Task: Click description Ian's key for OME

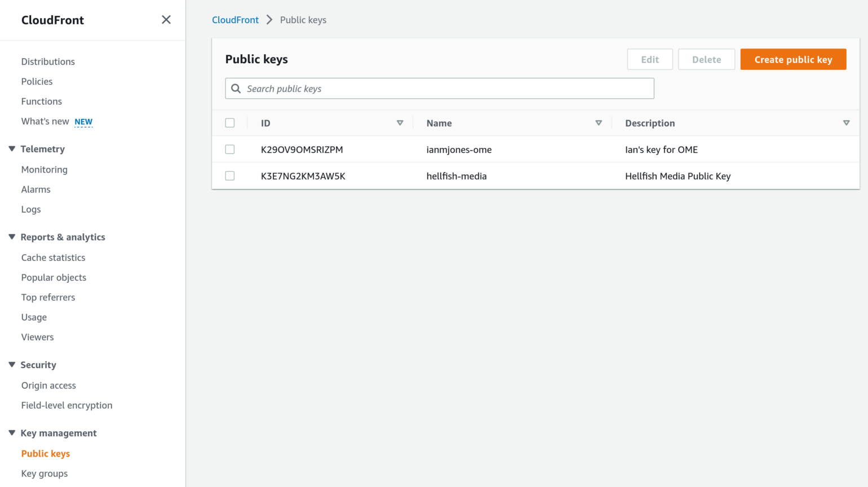Action: (662, 149)
